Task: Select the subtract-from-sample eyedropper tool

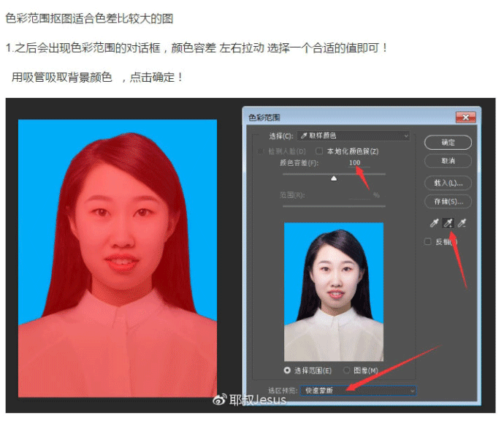Action: pyautogui.click(x=462, y=223)
